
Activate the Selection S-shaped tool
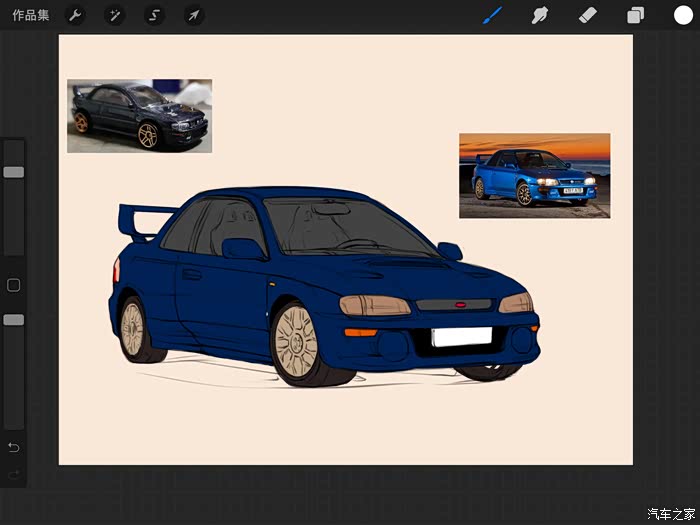coord(154,16)
